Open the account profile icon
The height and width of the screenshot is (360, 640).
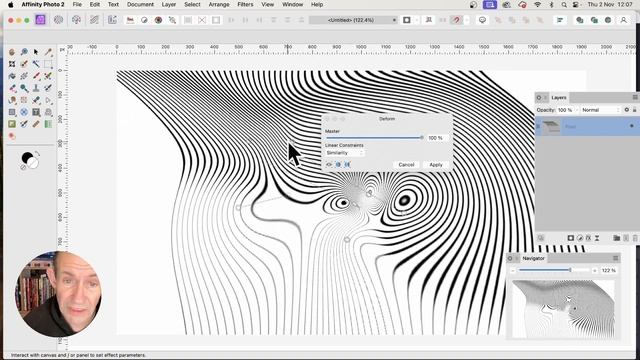pyautogui.click(x=623, y=20)
